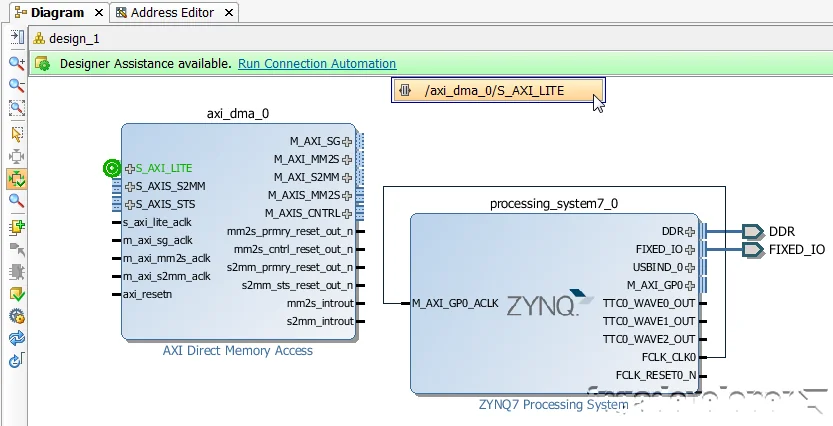Select the axi_dma_0 block title
This screenshot has width=833, height=426.
click(x=237, y=114)
